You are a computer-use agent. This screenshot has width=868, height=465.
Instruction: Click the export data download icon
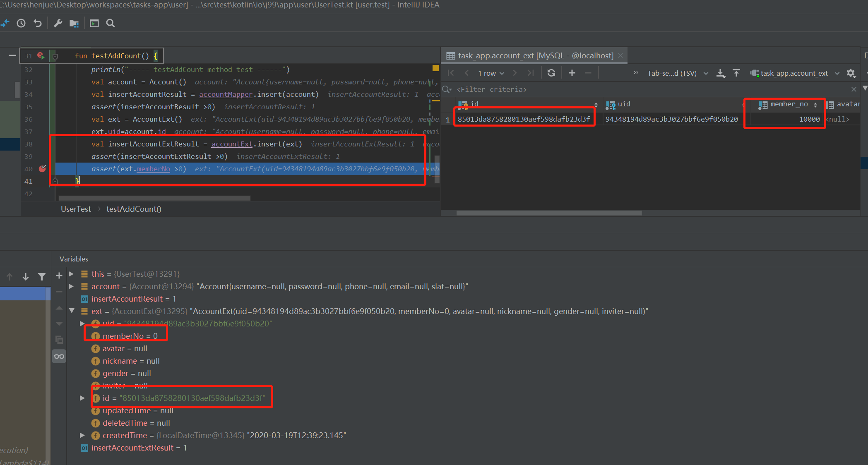pos(721,73)
